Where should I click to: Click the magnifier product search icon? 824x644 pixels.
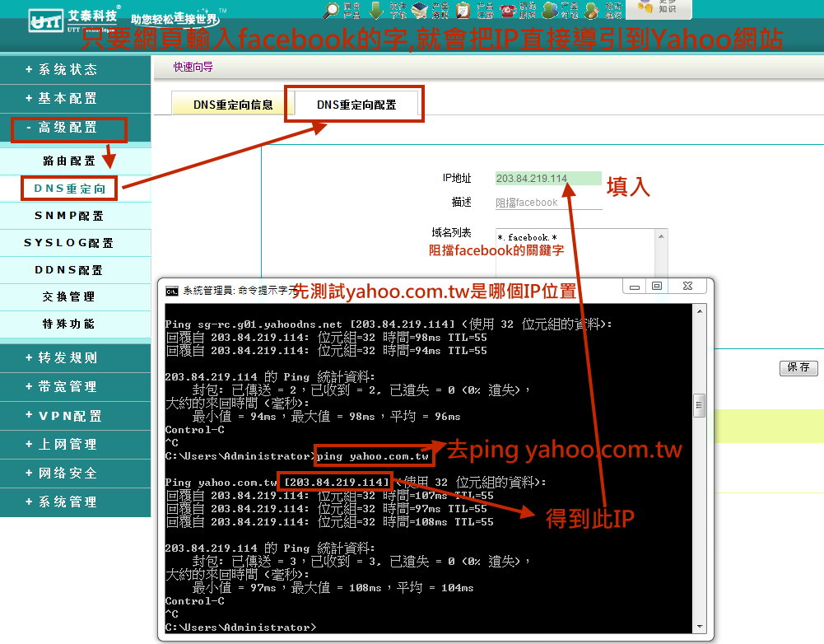pyautogui.click(x=332, y=10)
